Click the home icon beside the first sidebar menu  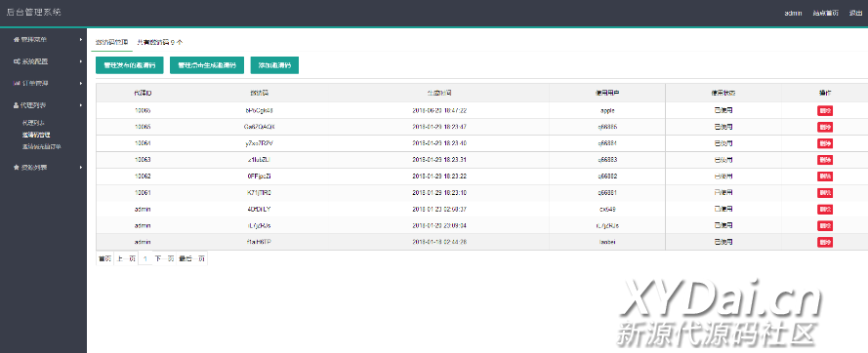16,40
